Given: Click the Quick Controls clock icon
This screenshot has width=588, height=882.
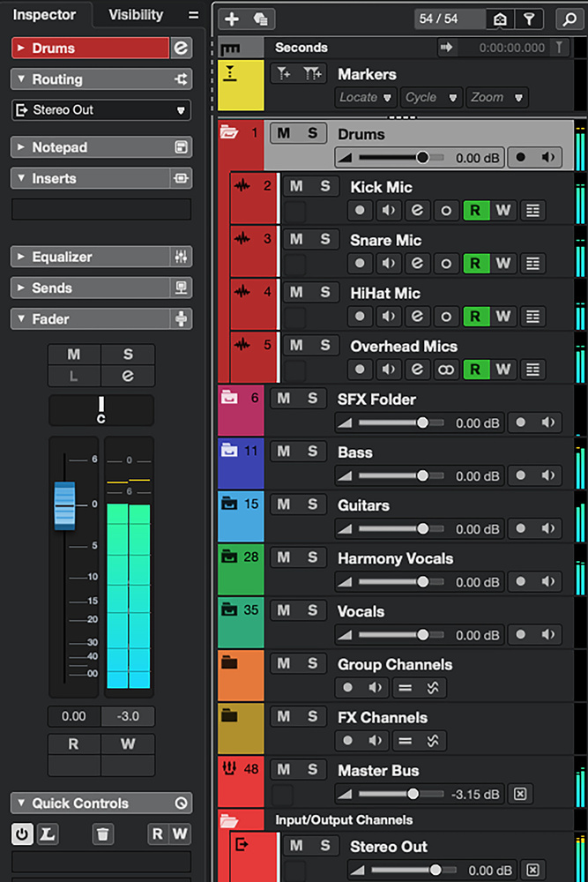Looking at the screenshot, I should (181, 803).
